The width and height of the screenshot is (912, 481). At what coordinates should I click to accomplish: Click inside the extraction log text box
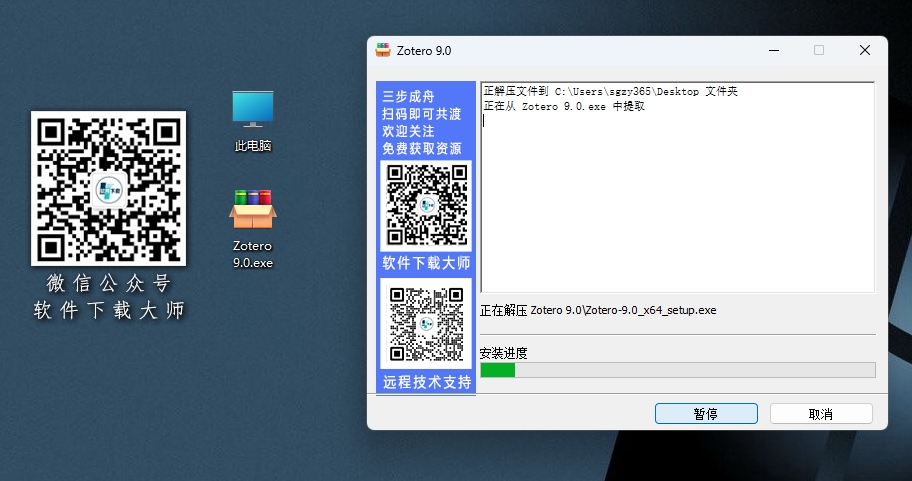click(678, 187)
